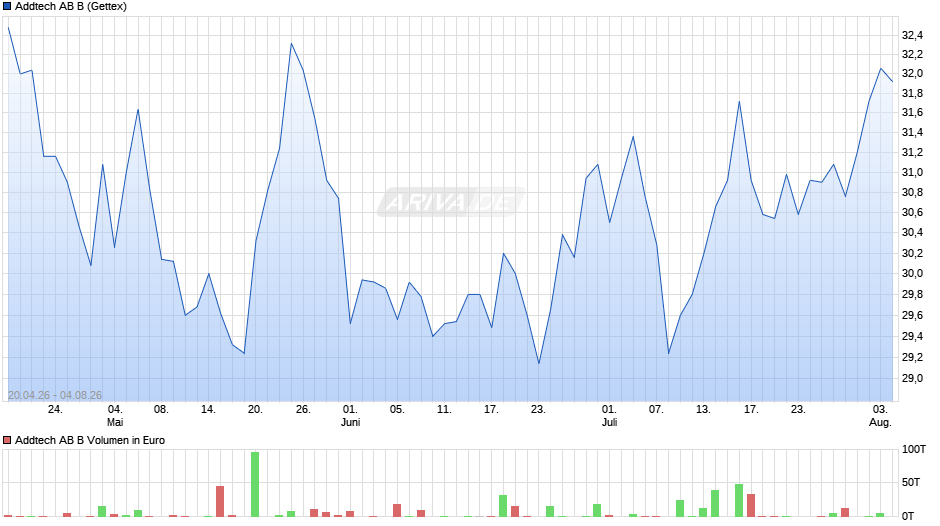The width and height of the screenshot is (940, 526).
Task: Click the 31,4 price axis label
Action: [912, 133]
